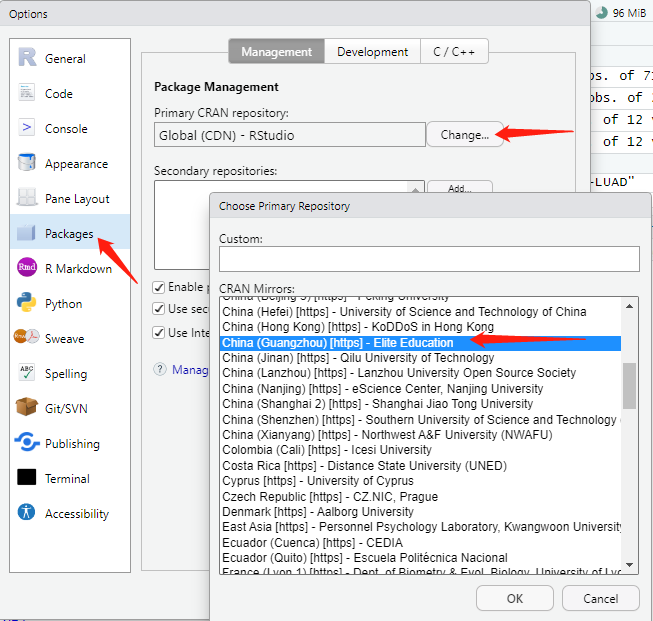Select China (Nanjing) eScience Center mirror
This screenshot has height=621, width=653.
coord(420,389)
